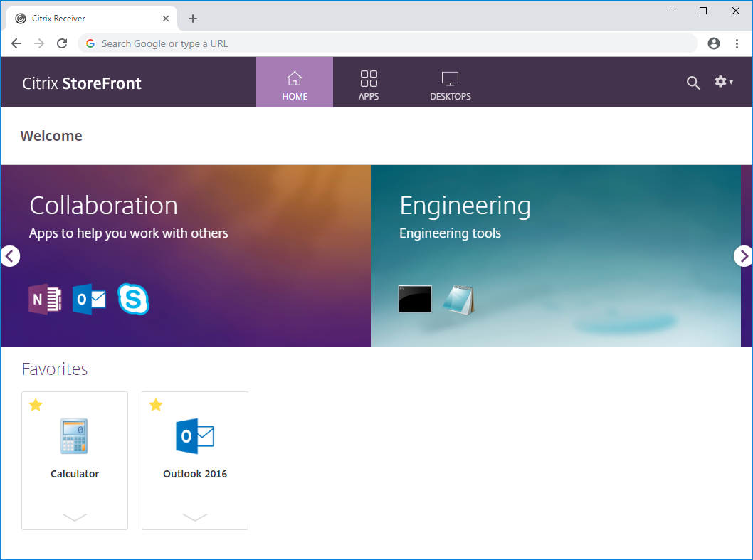The image size is (753, 560).
Task: Unfavorite Calculator using its yellow star
Action: tap(36, 406)
